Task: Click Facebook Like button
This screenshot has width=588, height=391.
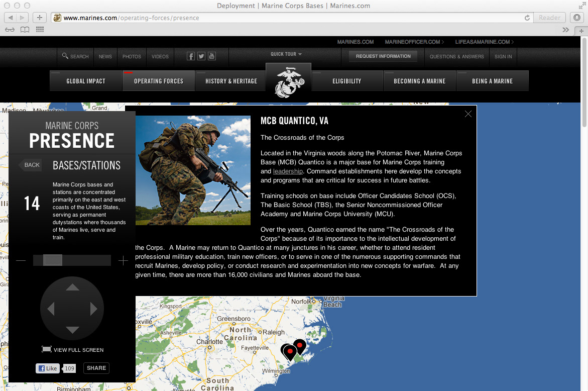Action: [48, 368]
